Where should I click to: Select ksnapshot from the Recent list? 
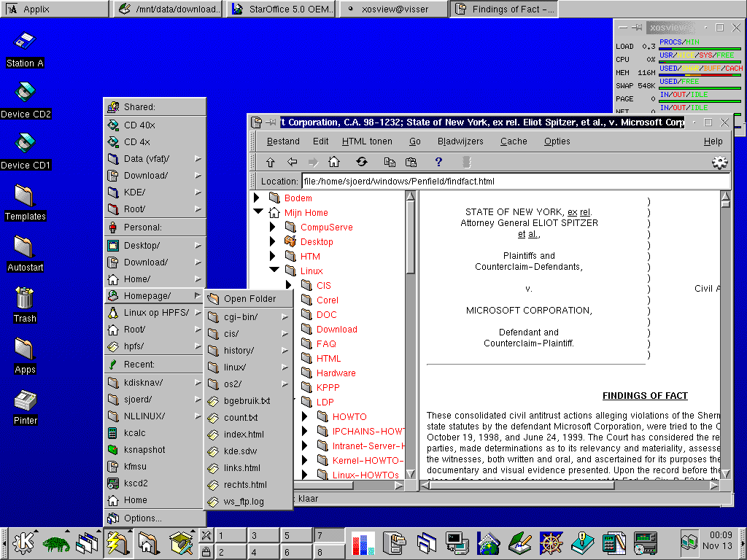click(155, 449)
